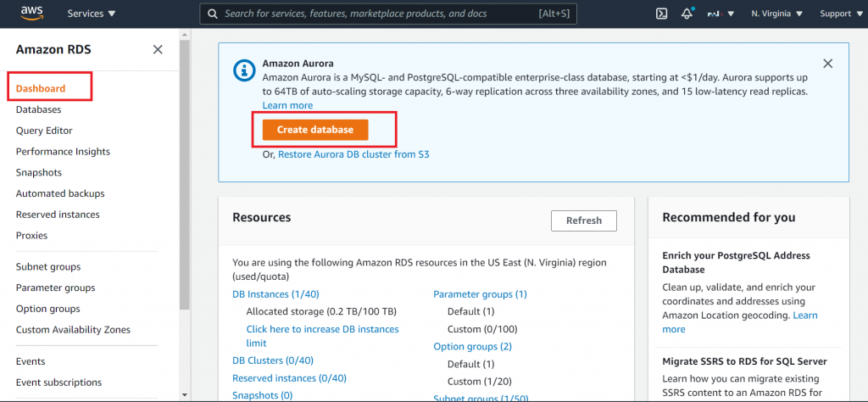Viewport: 868px width, 402px height.
Task: Open the notifications bell
Action: (687, 14)
